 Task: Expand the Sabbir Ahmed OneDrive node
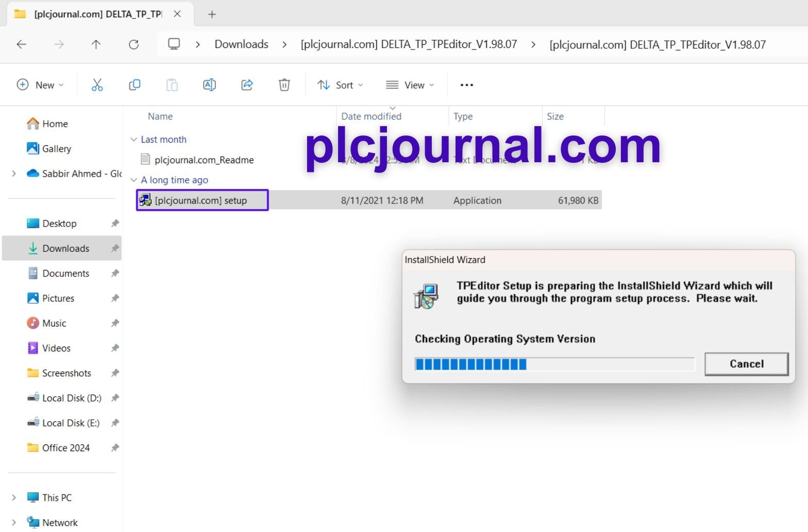click(x=14, y=174)
